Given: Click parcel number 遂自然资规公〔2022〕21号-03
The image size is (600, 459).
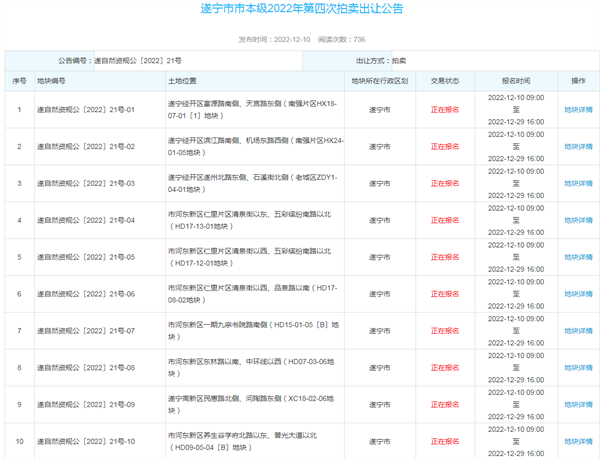Looking at the screenshot, I should tap(86, 184).
